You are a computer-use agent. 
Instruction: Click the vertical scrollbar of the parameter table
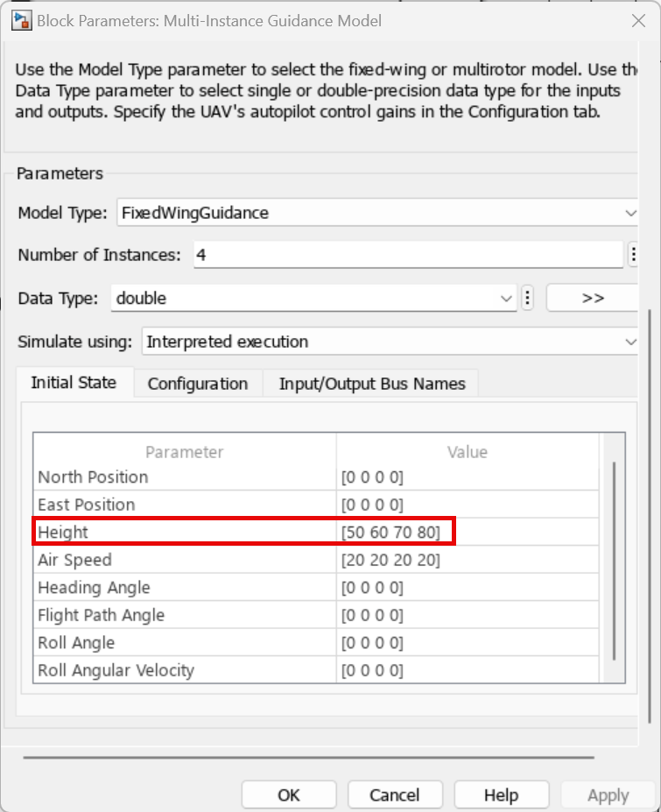point(615,561)
